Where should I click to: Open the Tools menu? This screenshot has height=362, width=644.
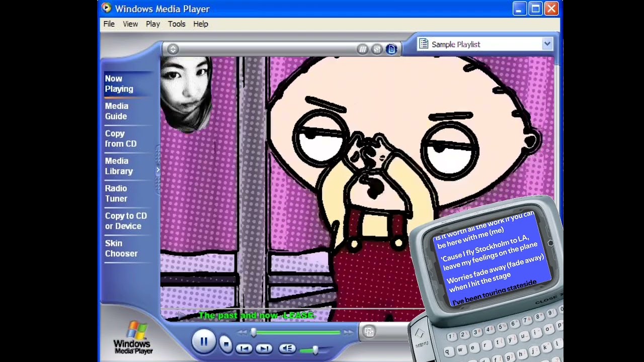177,24
